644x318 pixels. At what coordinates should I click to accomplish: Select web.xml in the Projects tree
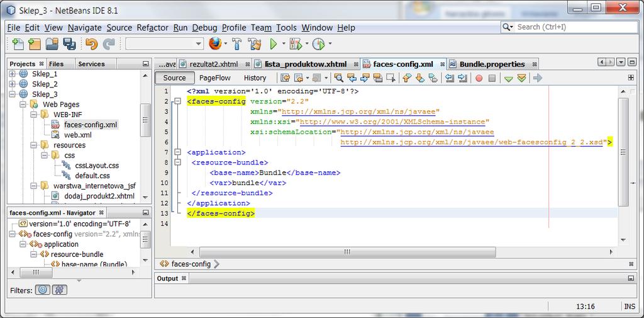(x=78, y=135)
